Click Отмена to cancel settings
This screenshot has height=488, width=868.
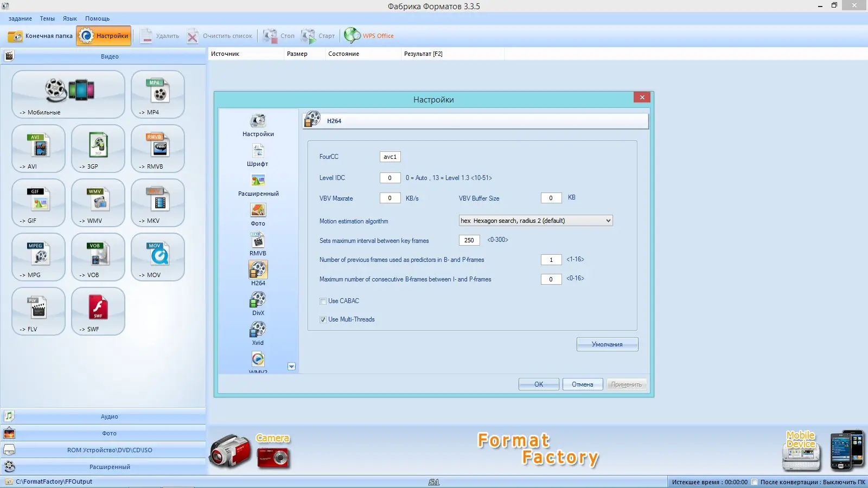[x=583, y=384]
